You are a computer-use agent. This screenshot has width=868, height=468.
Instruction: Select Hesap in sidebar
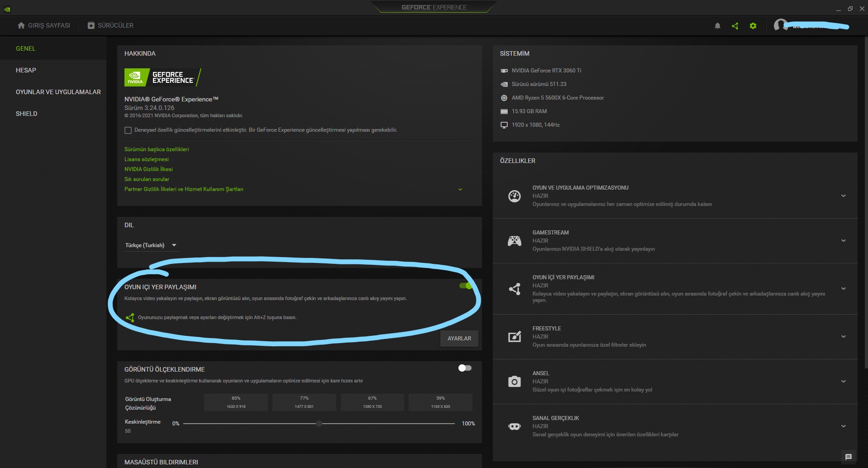pyautogui.click(x=53, y=70)
